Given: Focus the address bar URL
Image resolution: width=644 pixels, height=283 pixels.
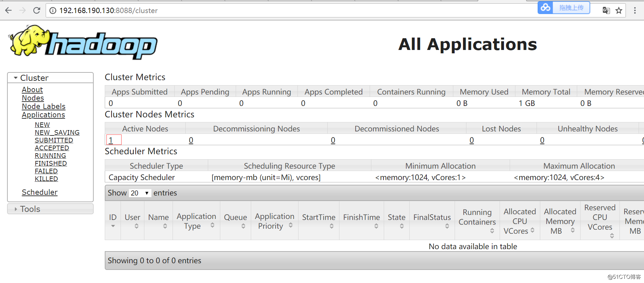Looking at the screenshot, I should (108, 10).
